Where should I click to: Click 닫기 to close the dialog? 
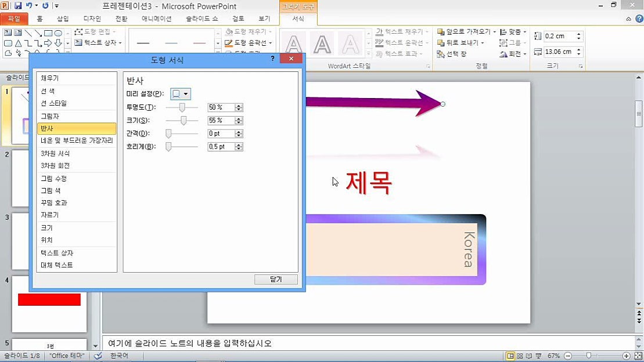tap(276, 279)
